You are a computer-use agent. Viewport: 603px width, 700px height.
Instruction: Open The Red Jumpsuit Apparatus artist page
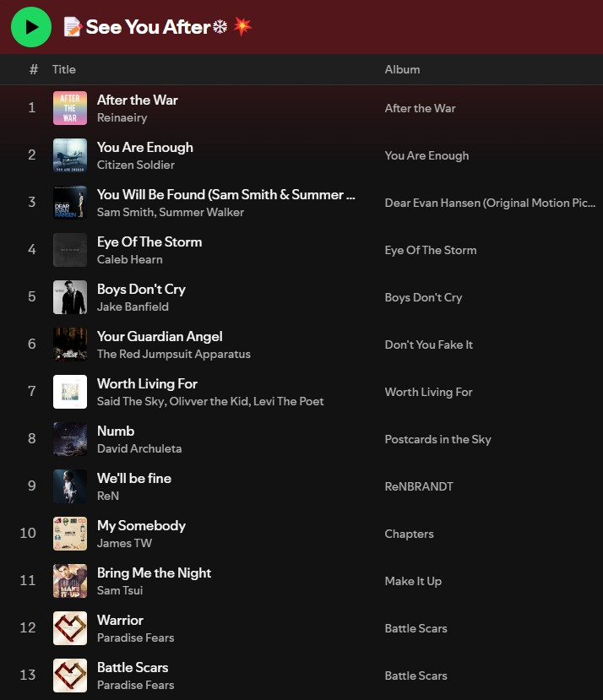(173, 354)
